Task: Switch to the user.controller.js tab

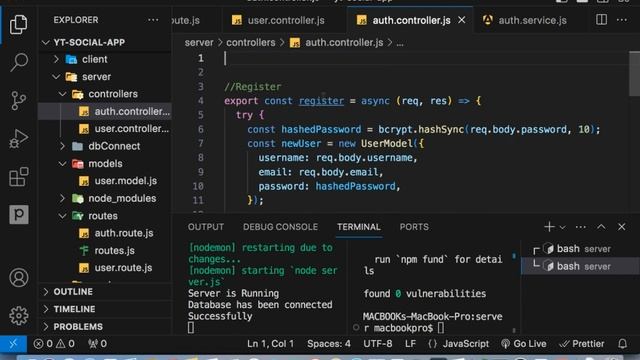Action: [284, 20]
